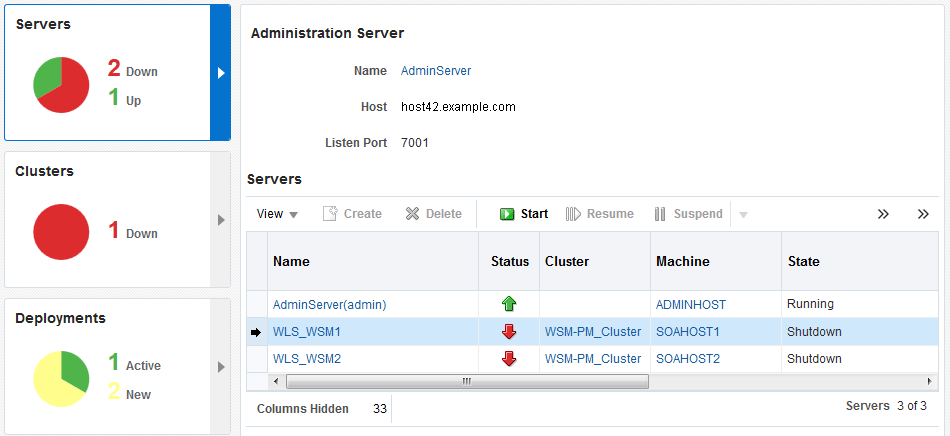Image resolution: width=950 pixels, height=436 pixels.
Task: Open AdminServer(admin) in the table
Action: pyautogui.click(x=330, y=305)
